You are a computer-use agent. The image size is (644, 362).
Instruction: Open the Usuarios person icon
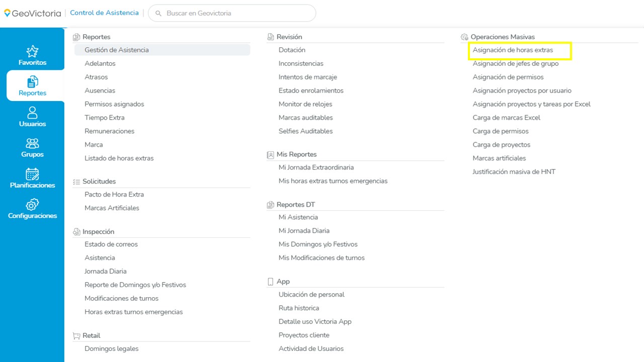pos(32,113)
